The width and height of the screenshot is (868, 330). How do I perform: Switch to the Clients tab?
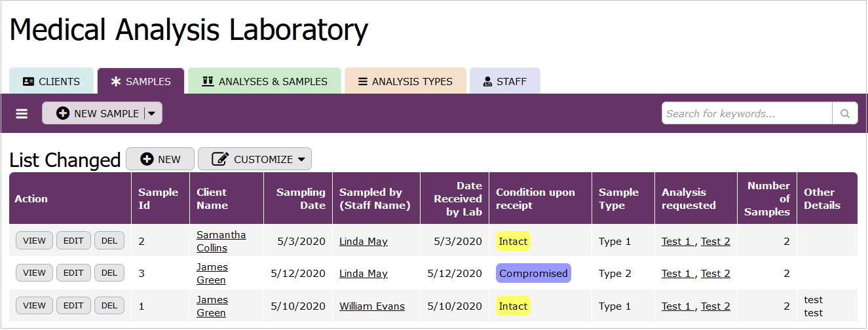pyautogui.click(x=52, y=82)
